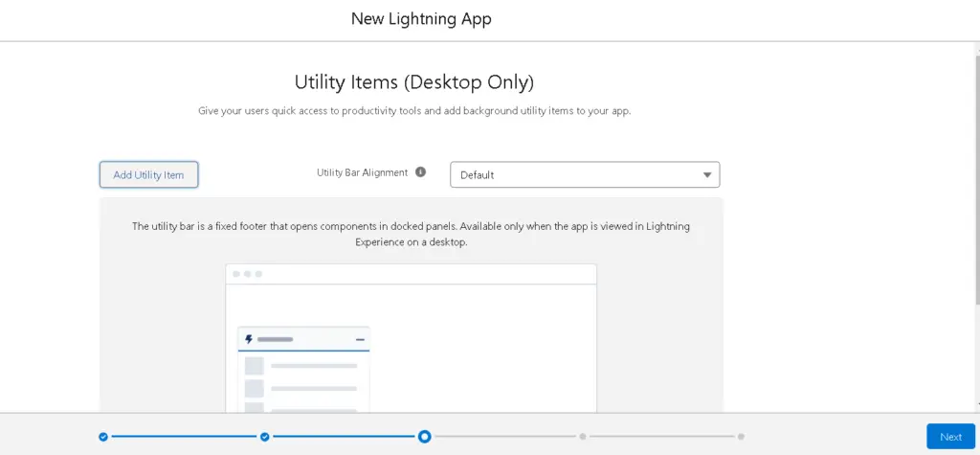Select the second completed step checkmark

265,437
